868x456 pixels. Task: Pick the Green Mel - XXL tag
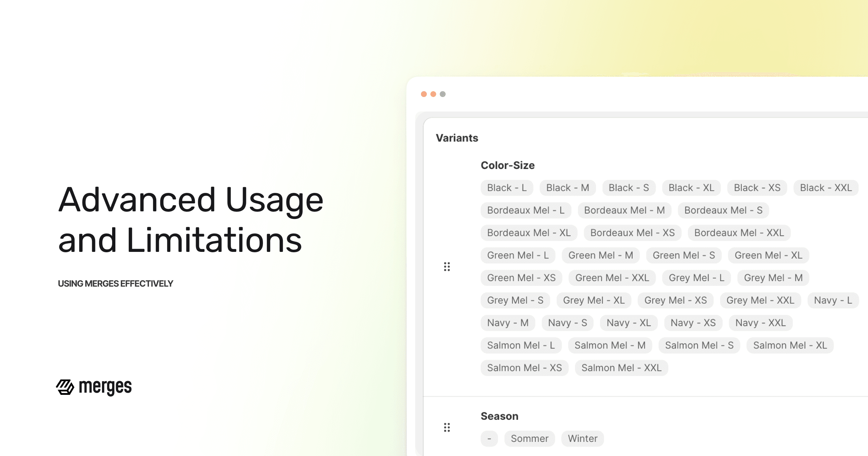click(x=612, y=278)
